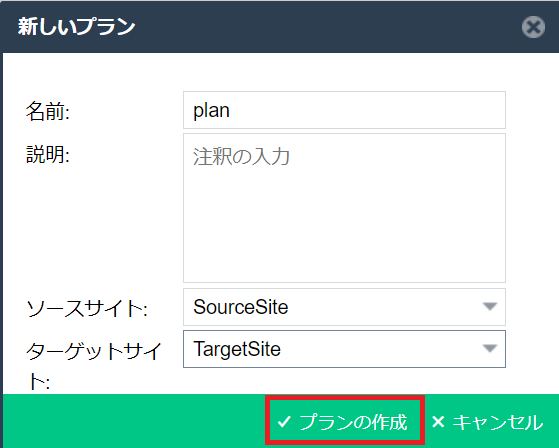Open the ソースサイト combo box showing SourceSite
Image resolution: width=559 pixels, height=448 pixels.
pyautogui.click(x=344, y=307)
